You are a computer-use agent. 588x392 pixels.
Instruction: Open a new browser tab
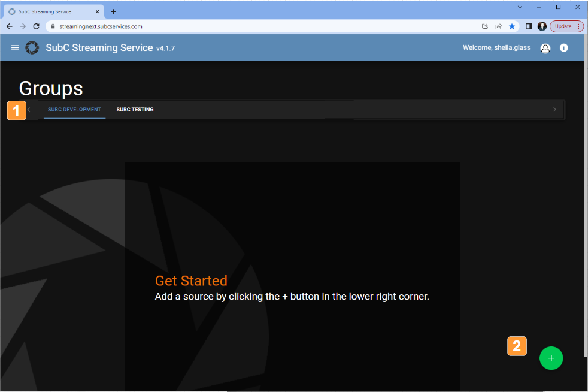pyautogui.click(x=113, y=11)
